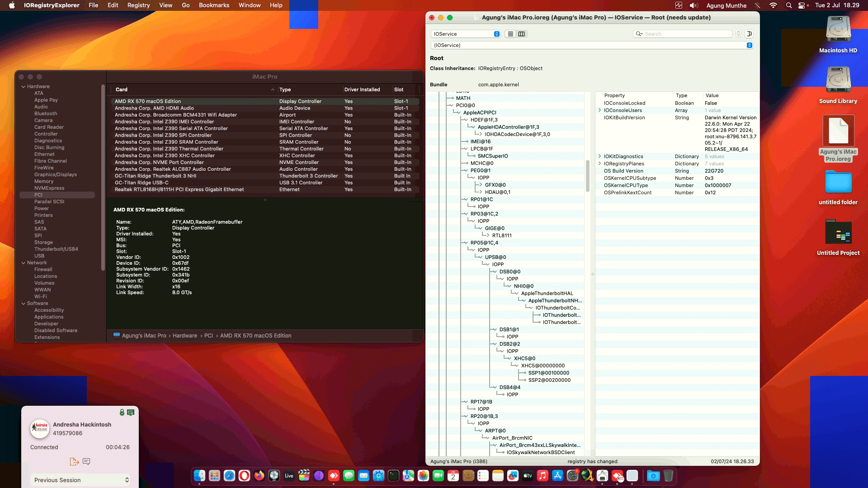
Task: Open Messages from the Dock
Action: tap(349, 475)
